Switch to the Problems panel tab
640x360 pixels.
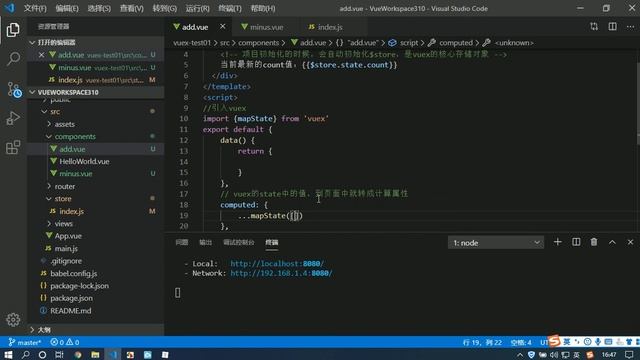[182, 242]
